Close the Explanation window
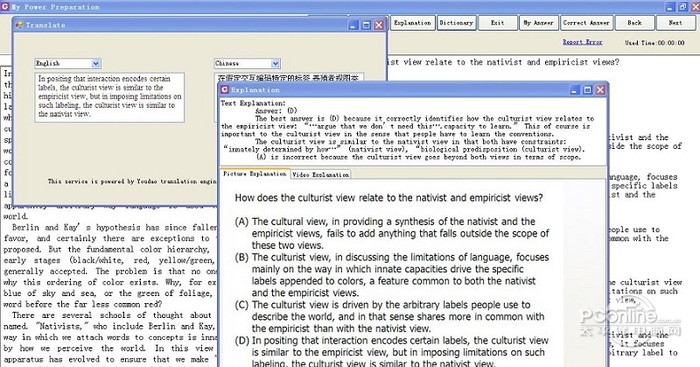 tap(600, 90)
